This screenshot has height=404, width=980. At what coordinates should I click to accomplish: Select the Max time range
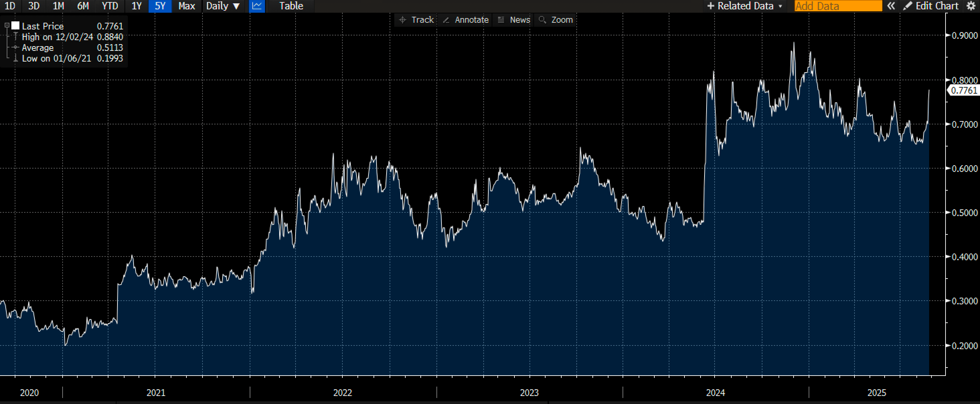[x=186, y=6]
